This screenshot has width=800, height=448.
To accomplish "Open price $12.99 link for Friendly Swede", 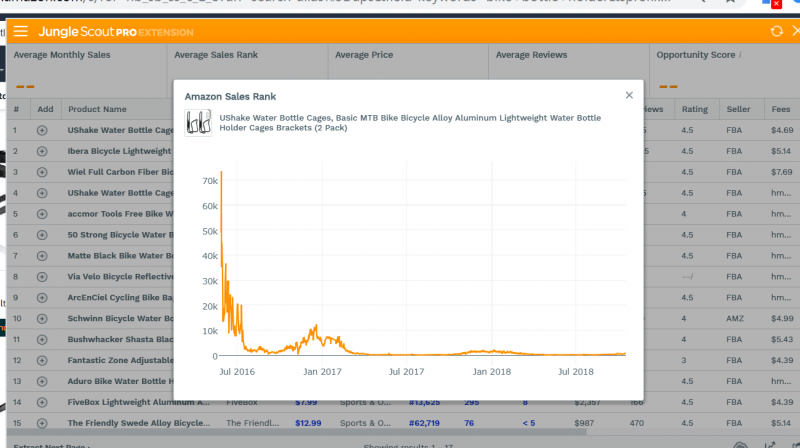I will (308, 423).
